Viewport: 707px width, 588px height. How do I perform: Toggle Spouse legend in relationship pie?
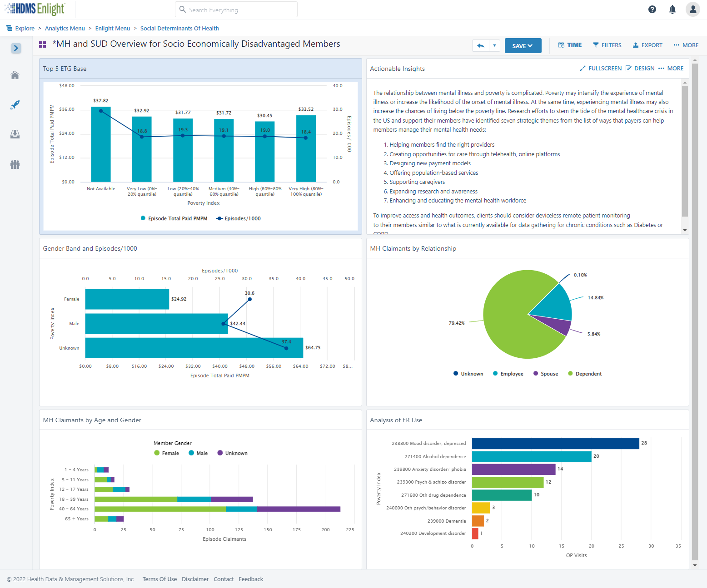[x=546, y=374]
